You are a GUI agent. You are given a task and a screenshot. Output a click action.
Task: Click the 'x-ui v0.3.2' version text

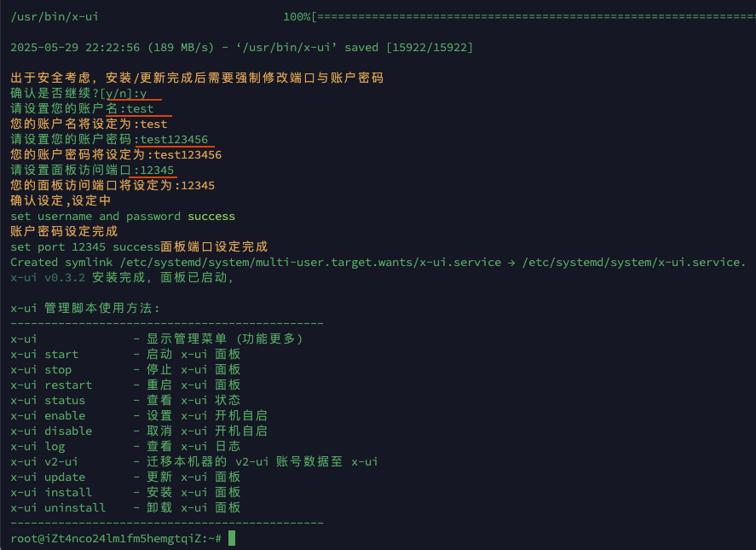(48, 278)
